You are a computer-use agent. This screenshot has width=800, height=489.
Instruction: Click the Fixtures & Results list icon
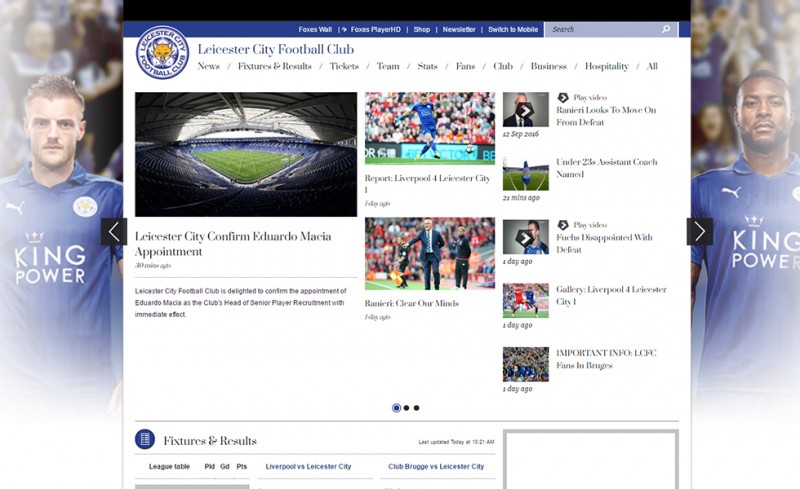[x=145, y=439]
